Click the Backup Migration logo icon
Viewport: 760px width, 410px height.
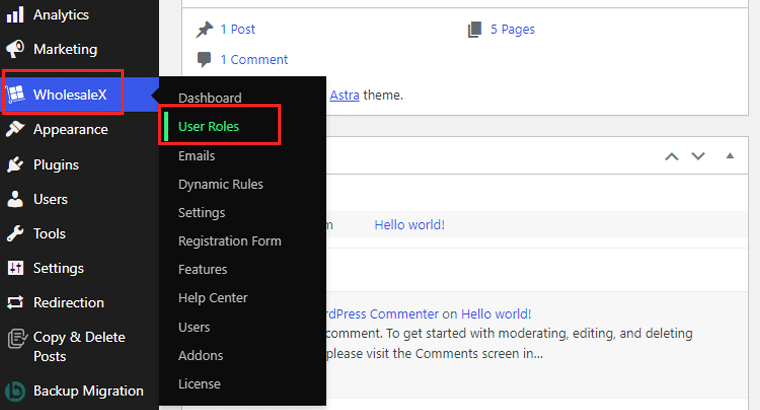point(15,391)
